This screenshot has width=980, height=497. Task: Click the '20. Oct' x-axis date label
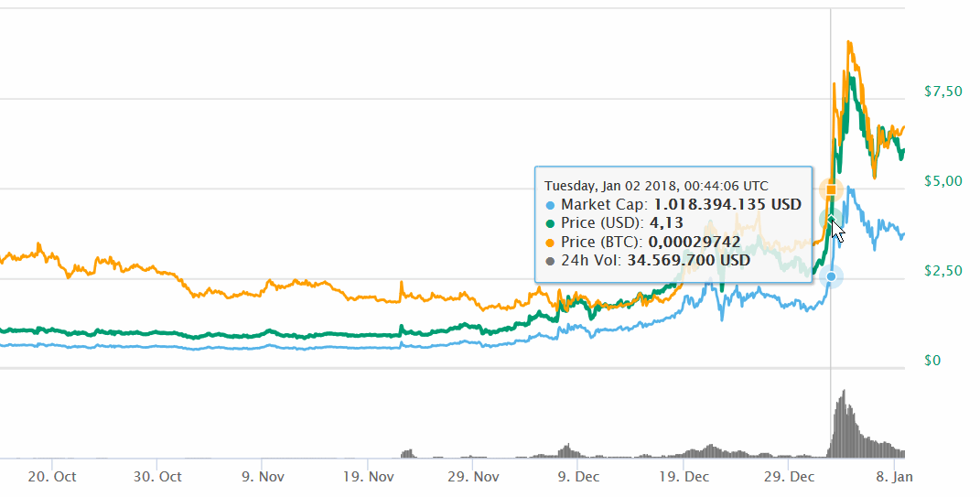tap(52, 477)
